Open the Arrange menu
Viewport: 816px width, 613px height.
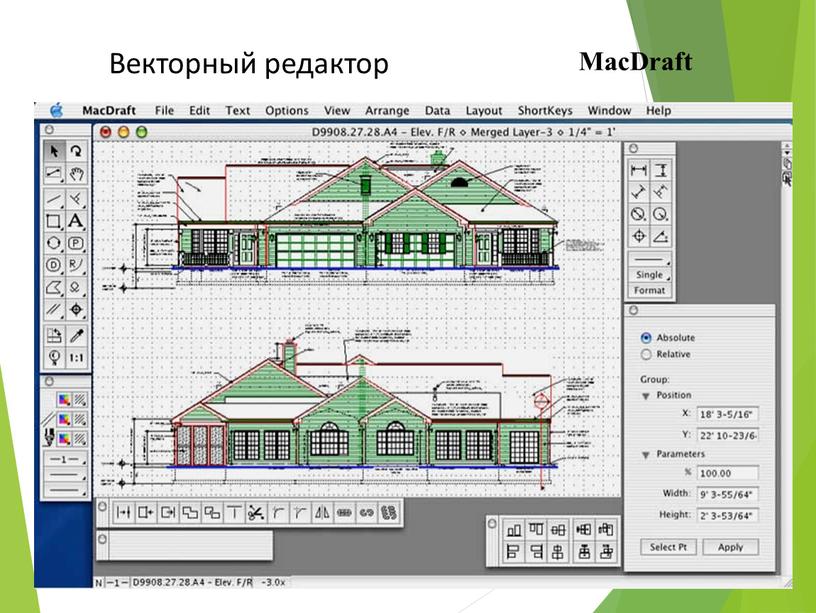pyautogui.click(x=387, y=111)
